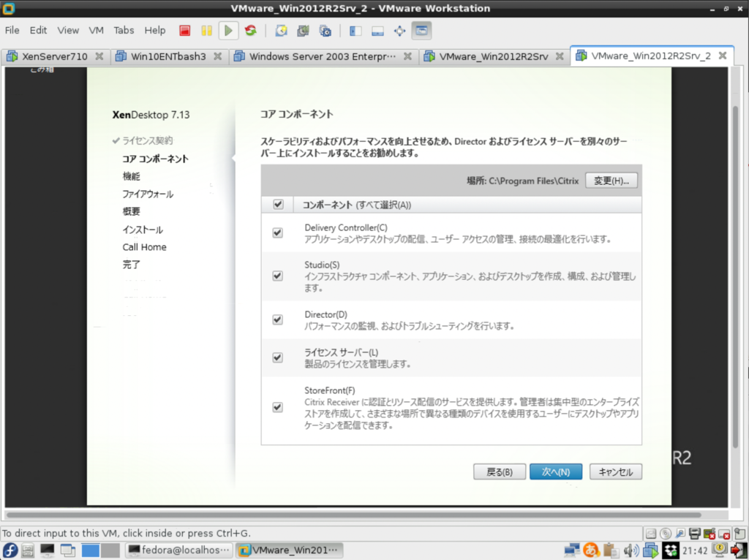Click the CD/DVD device status icon
This screenshot has width=749, height=560.
pyautogui.click(x=666, y=533)
